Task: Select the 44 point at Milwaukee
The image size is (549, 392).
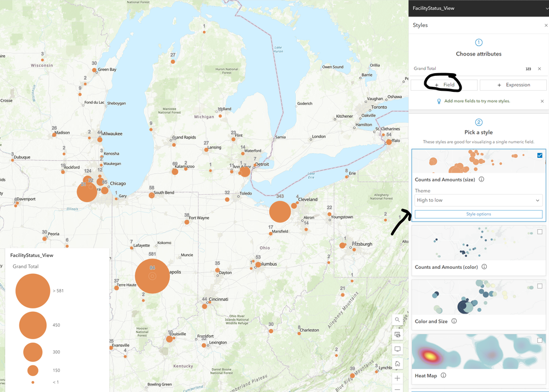Action: [x=100, y=140]
